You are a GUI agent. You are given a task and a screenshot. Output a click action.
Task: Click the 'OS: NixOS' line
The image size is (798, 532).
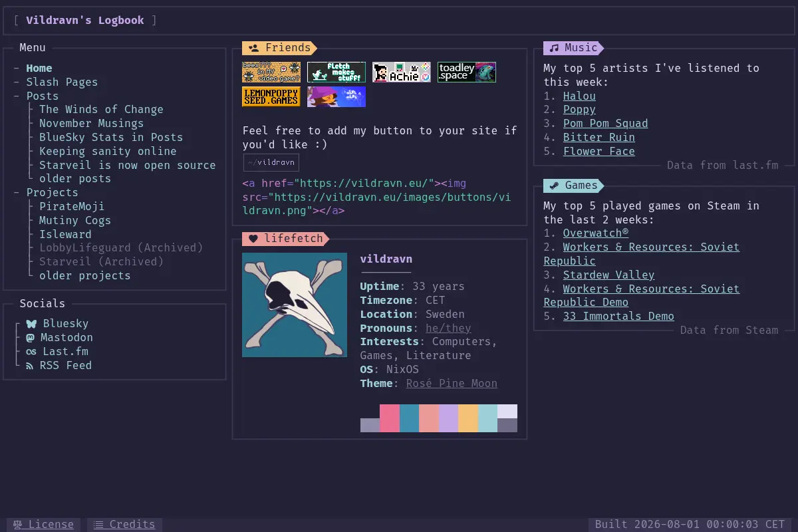390,370
